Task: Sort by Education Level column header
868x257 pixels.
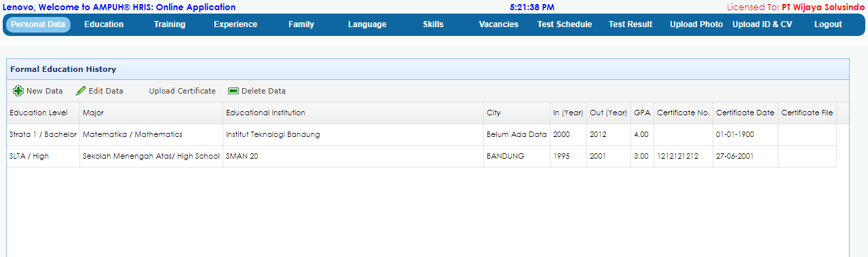Action: [x=43, y=113]
